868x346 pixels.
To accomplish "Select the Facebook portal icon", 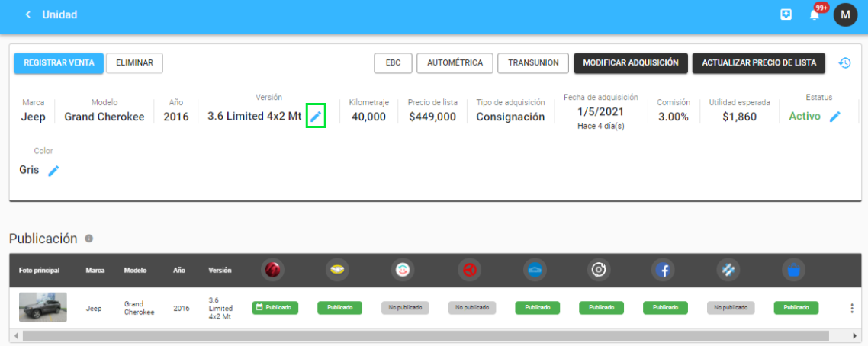I will coord(664,270).
